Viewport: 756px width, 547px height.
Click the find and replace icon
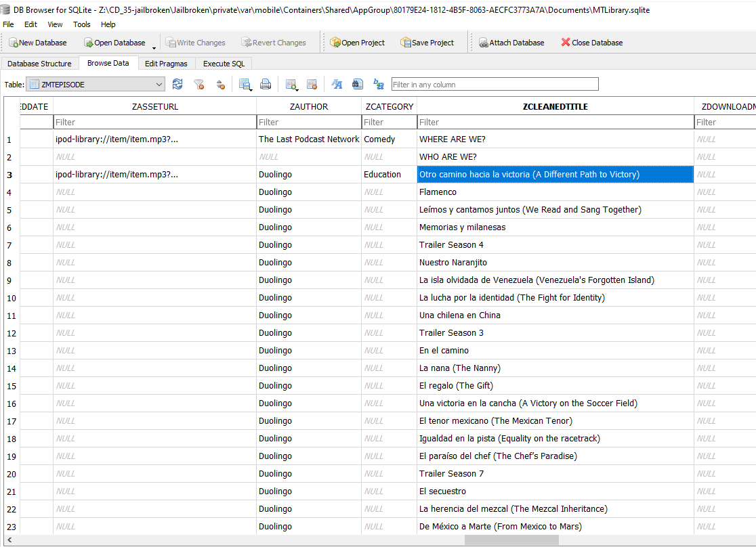point(379,85)
